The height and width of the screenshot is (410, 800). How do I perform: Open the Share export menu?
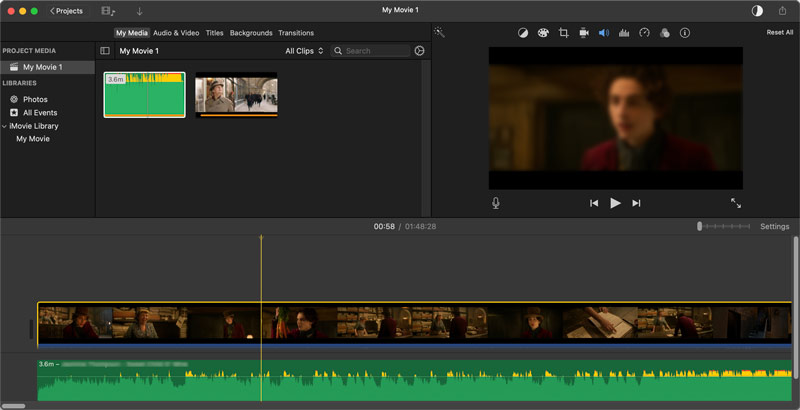point(782,11)
